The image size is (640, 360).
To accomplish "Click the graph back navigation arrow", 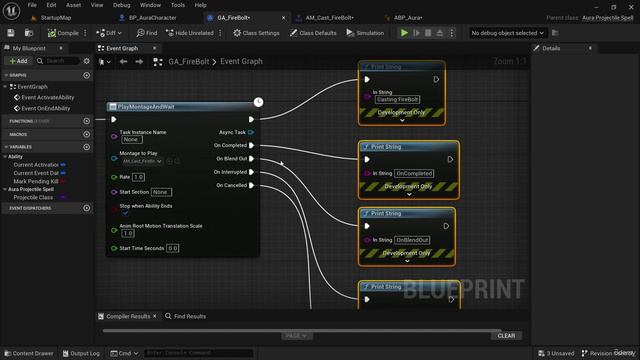I will point(123,62).
